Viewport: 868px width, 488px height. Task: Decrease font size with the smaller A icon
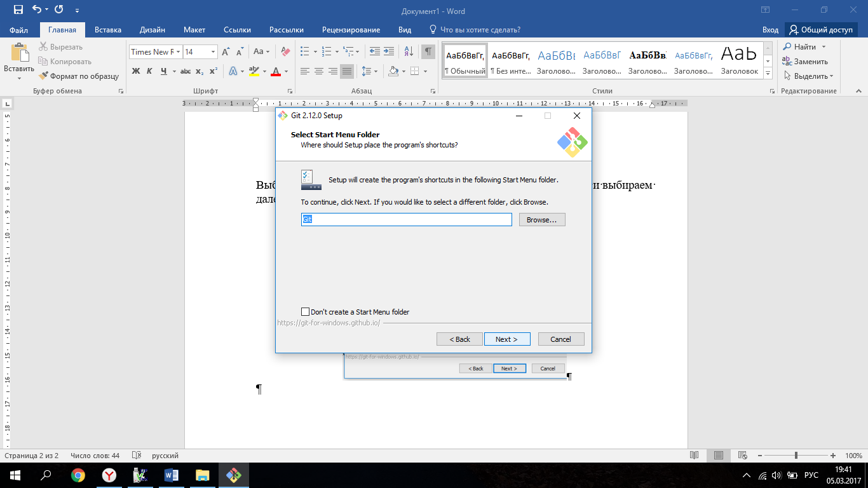click(240, 52)
